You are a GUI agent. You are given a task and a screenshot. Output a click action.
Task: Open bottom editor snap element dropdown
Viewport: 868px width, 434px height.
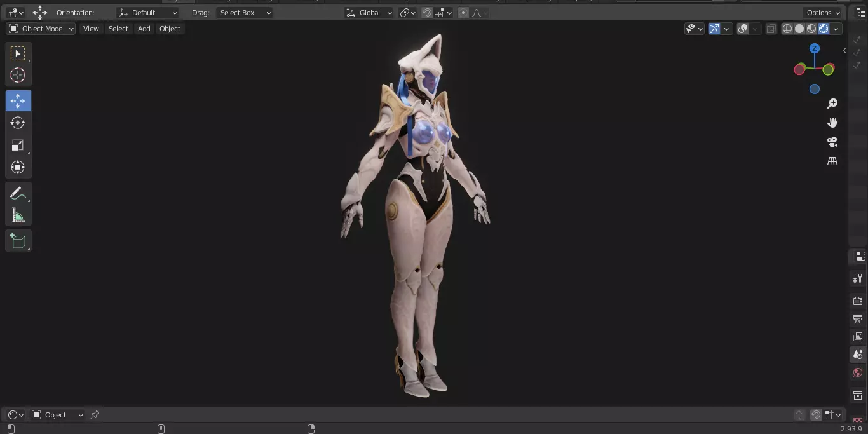tap(832, 415)
